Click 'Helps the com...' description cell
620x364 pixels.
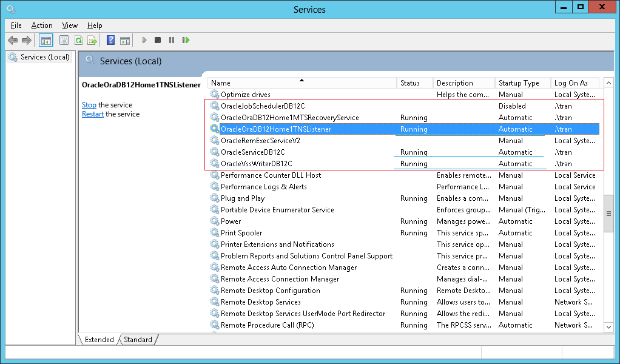463,95
